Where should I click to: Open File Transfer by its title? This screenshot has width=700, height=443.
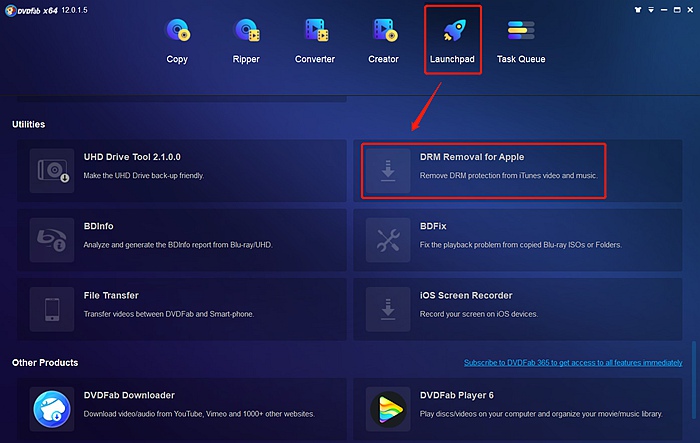111,296
